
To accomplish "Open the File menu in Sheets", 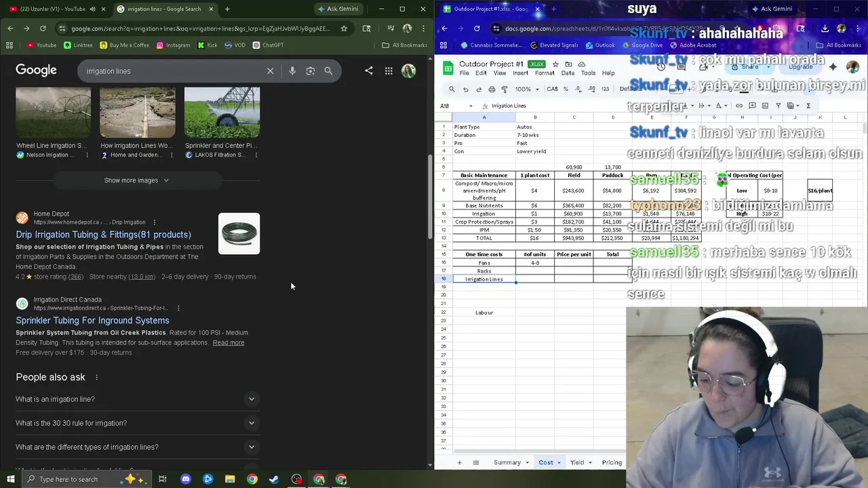I will tap(465, 73).
